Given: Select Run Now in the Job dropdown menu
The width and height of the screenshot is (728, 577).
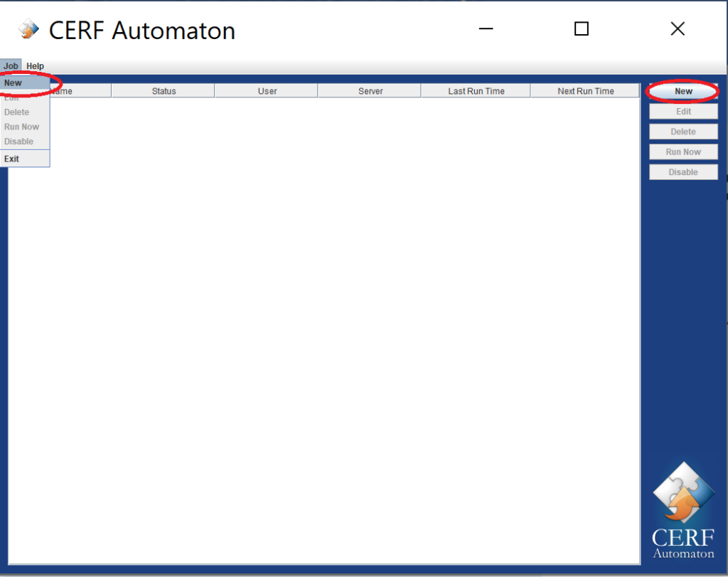Looking at the screenshot, I should click(21, 127).
